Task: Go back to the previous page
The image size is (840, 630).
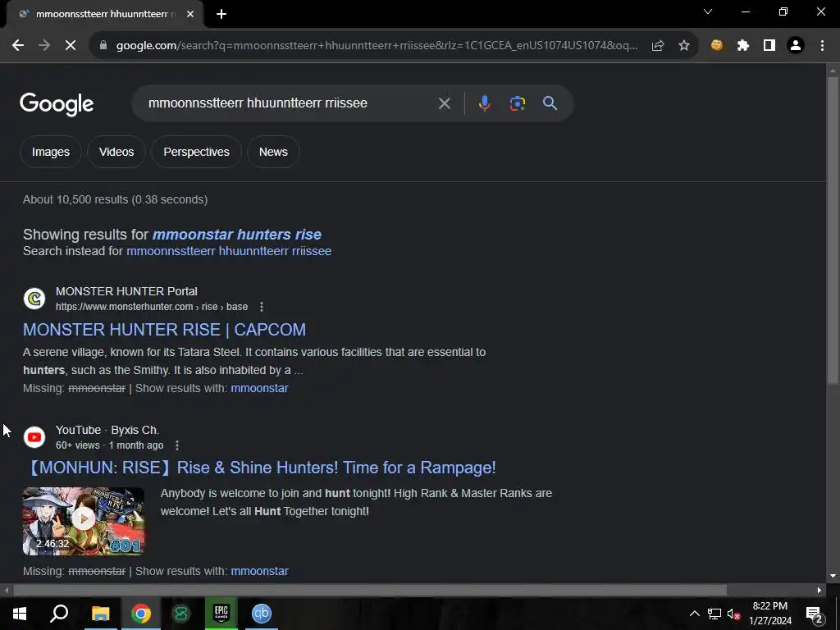Action: [18, 46]
